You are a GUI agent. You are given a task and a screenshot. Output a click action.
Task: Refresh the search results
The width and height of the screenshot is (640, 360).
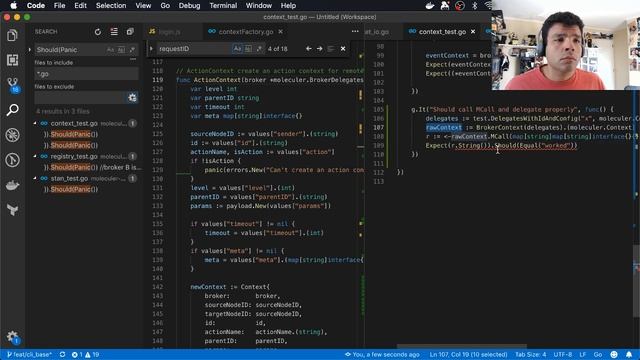tap(98, 32)
